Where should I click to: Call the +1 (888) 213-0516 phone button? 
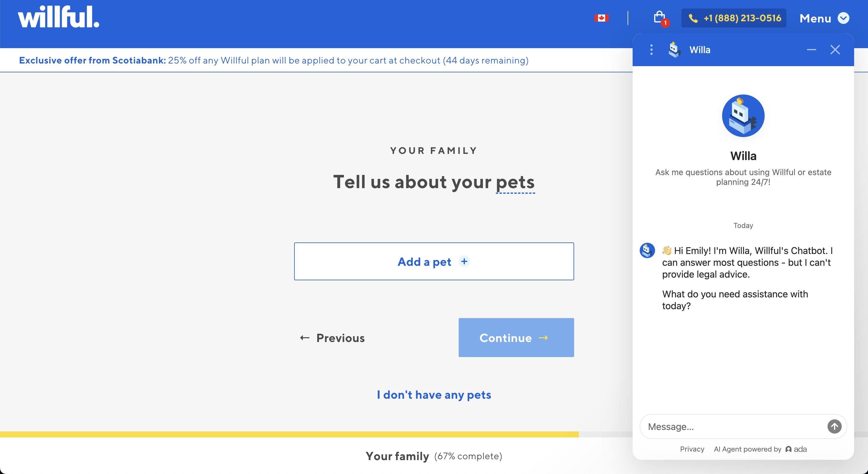pyautogui.click(x=734, y=18)
